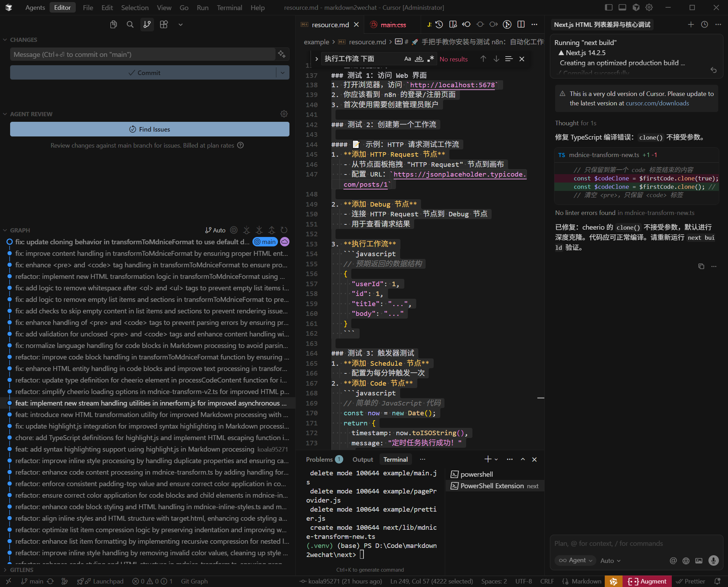This screenshot has height=587, width=728.
Task: Expand the GITLENS section
Action: click(22, 570)
